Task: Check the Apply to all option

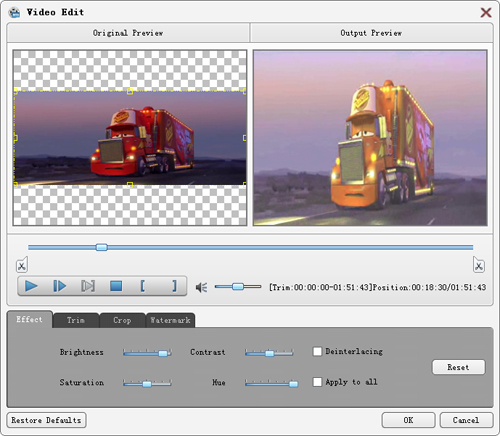Action: tap(317, 382)
